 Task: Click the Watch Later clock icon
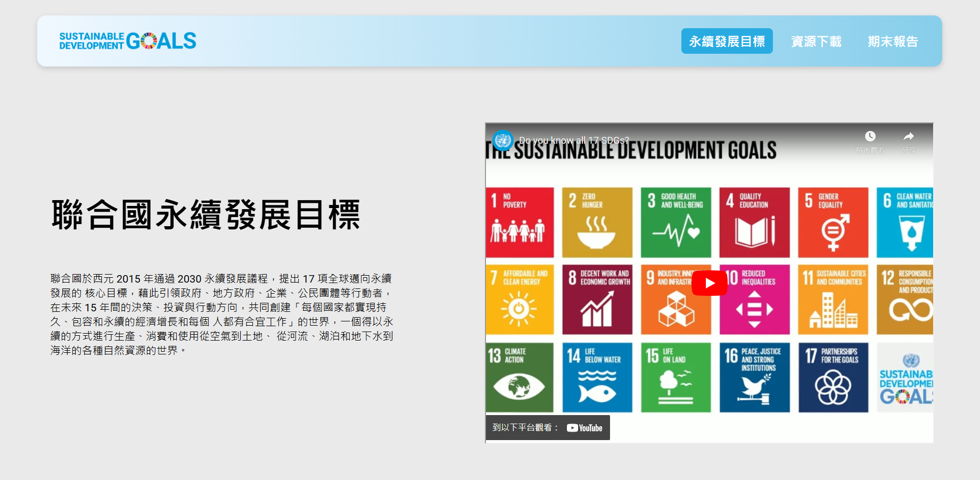click(870, 137)
